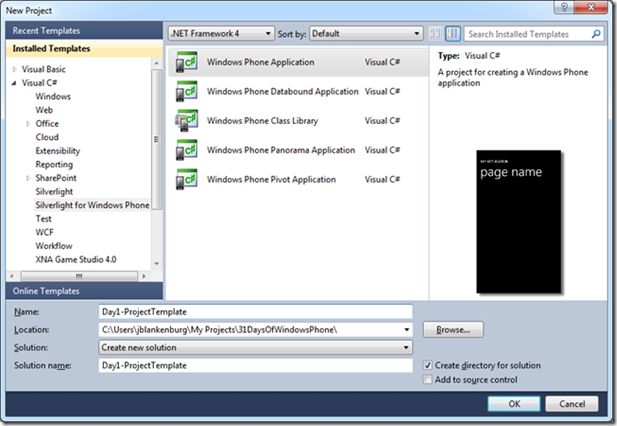Viewport: 617px width, 426px height.
Task: Click the template tree vertical scrollbar
Action: coord(157,139)
